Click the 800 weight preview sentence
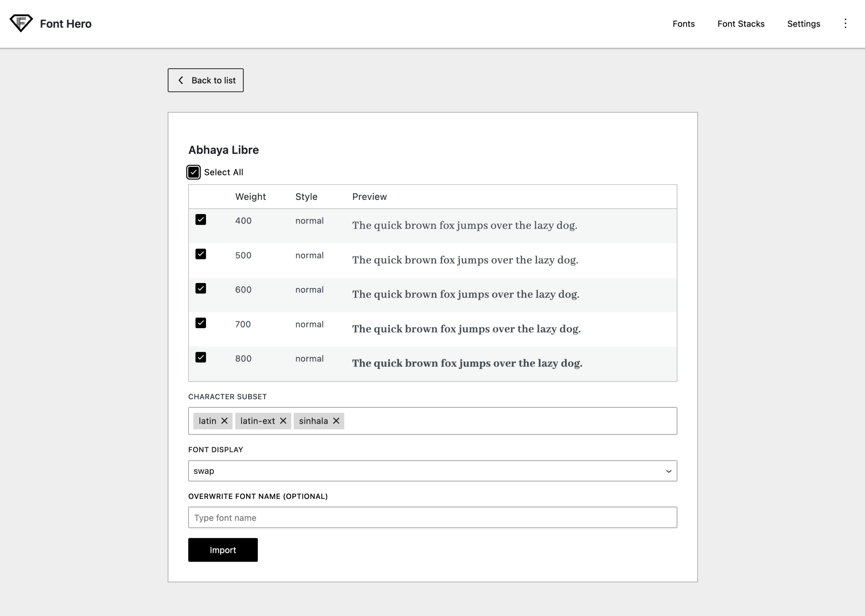This screenshot has width=865, height=616. 467,363
